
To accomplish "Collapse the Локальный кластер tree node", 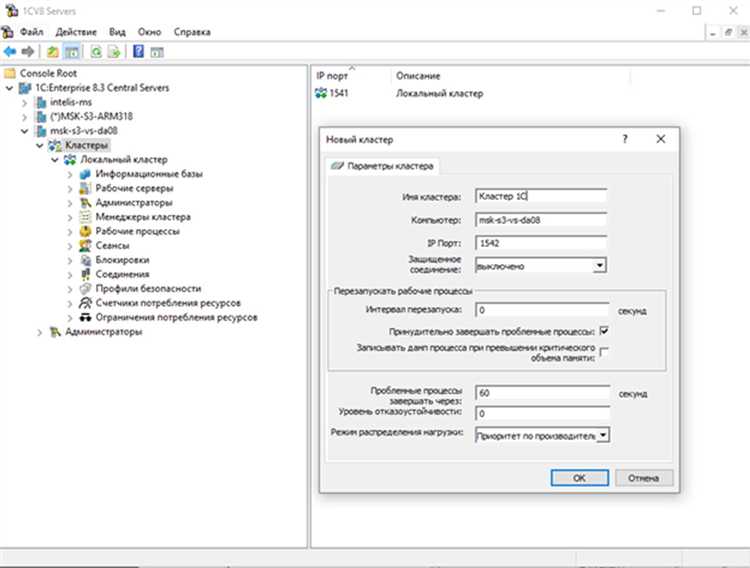I will [54, 159].
